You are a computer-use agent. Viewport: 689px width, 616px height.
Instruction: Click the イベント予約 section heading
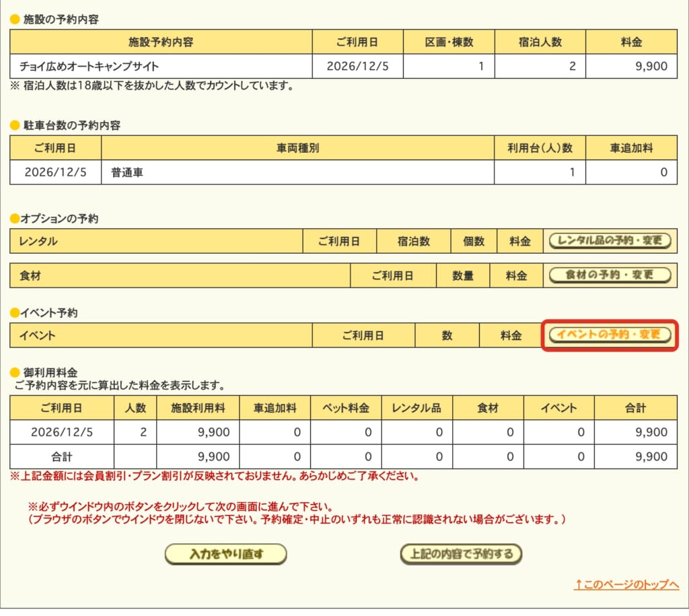click(x=48, y=312)
